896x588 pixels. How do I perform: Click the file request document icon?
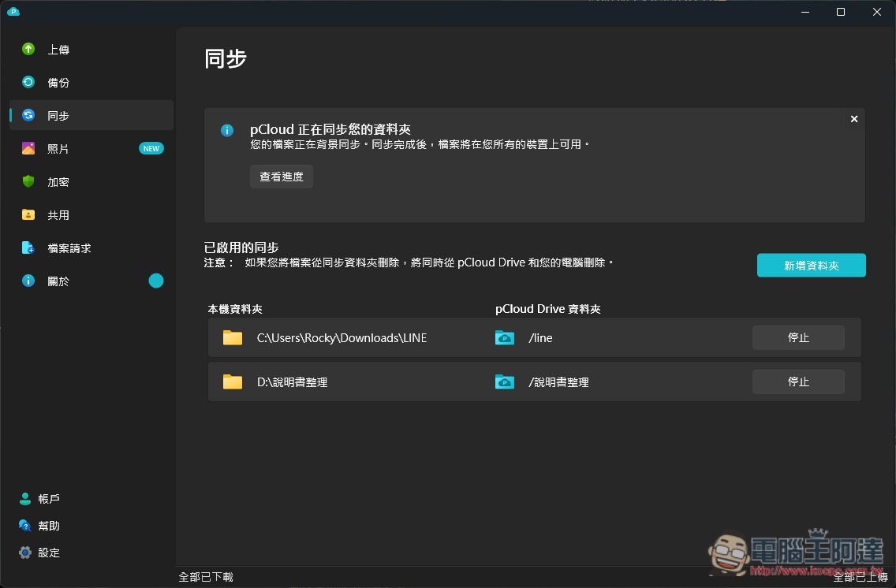click(x=28, y=247)
